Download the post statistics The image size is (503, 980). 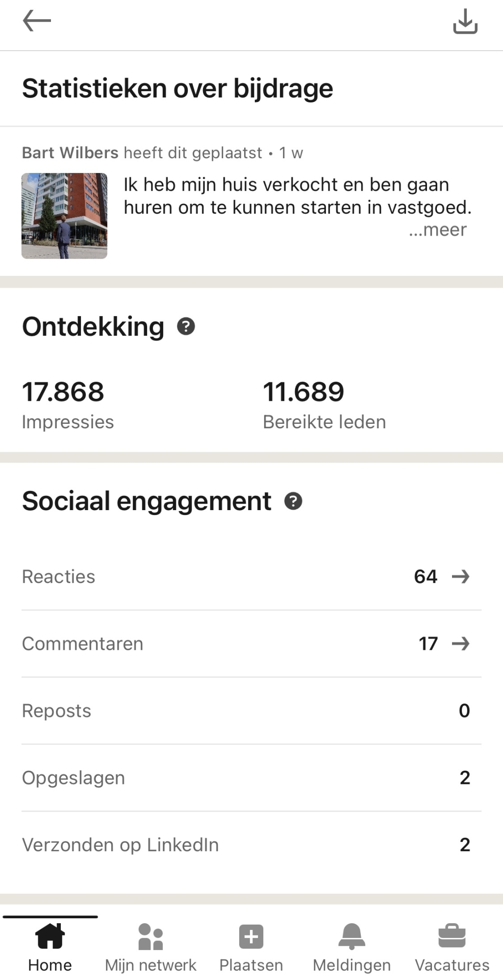(x=465, y=22)
